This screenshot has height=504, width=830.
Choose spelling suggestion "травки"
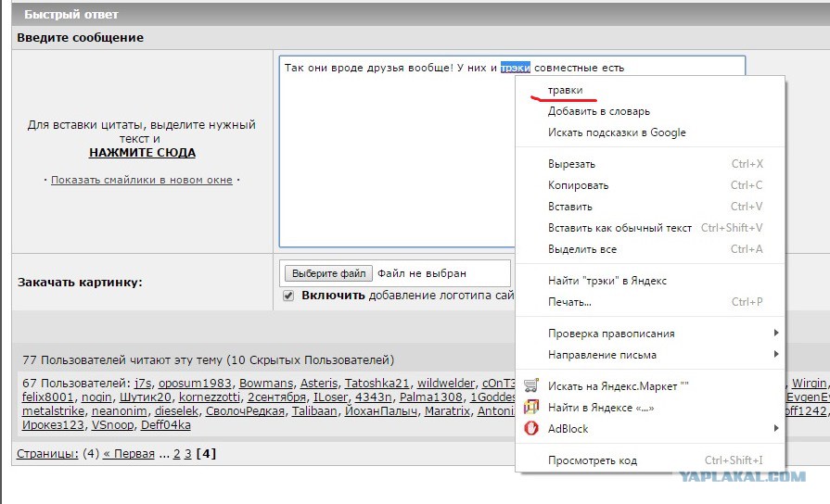tap(566, 91)
